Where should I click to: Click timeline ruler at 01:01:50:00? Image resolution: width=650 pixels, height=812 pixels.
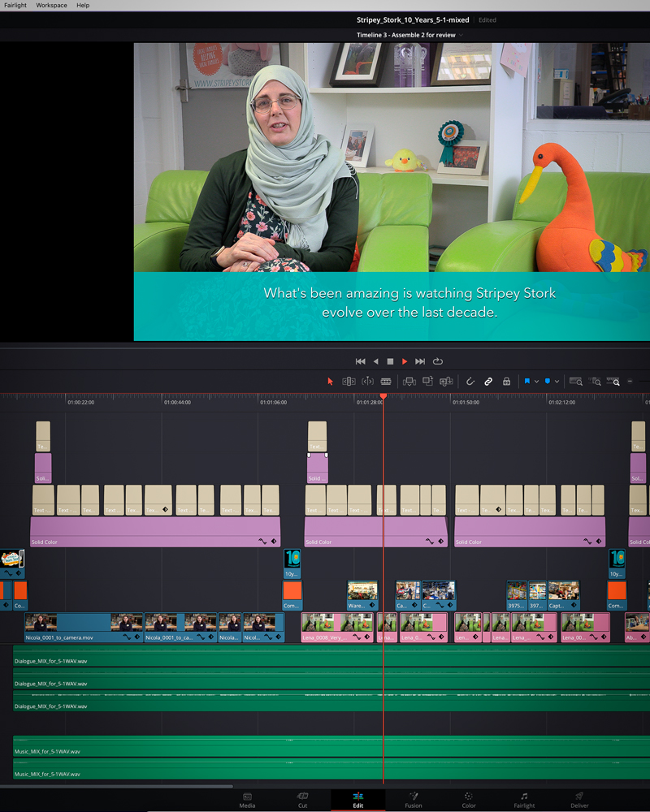click(x=466, y=402)
